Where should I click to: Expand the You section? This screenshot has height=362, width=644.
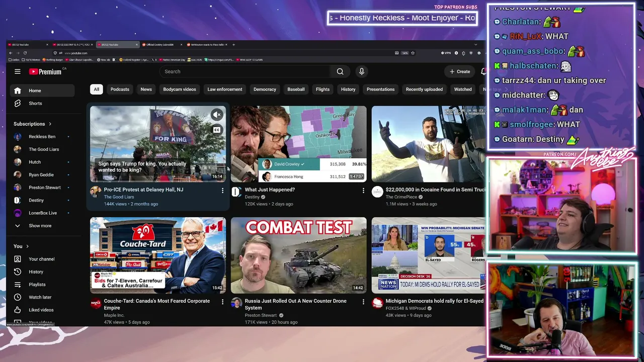(21, 246)
